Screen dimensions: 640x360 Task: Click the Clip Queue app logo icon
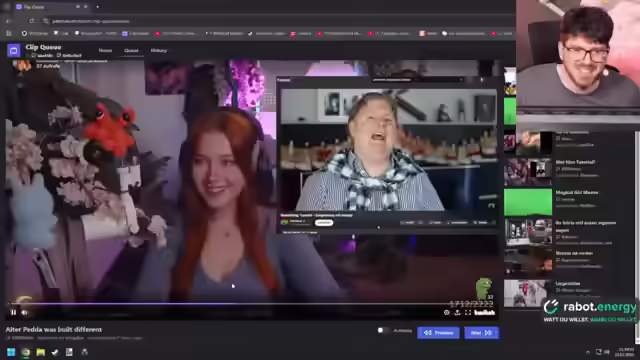[13, 51]
